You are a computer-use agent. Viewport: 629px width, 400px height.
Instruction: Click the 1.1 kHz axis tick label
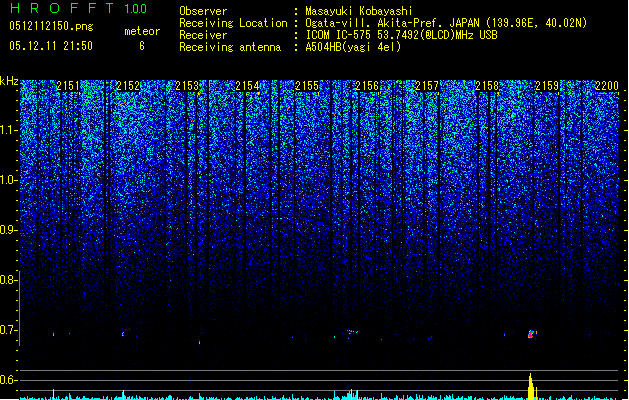[9, 130]
